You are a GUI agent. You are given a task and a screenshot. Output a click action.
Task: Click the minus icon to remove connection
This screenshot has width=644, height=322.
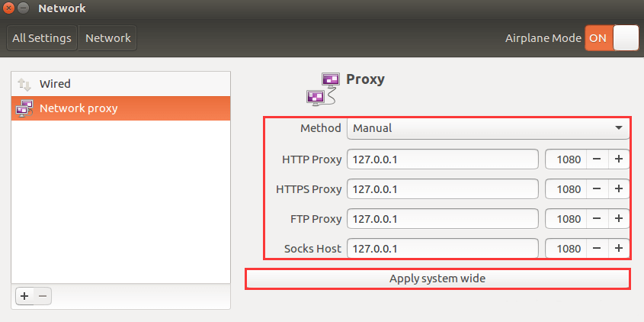43,296
